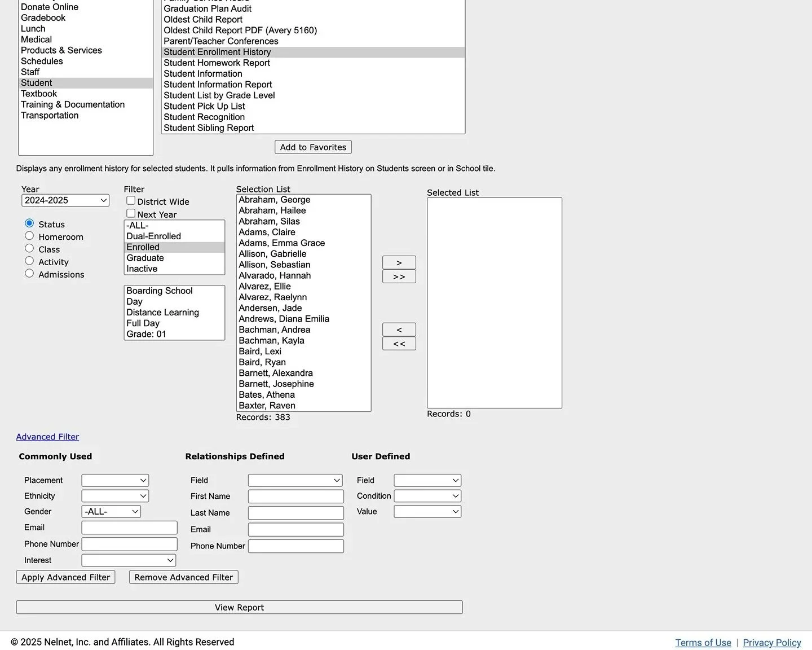812x650 pixels.
Task: Enable the District Wide filter checkbox
Action: (130, 200)
